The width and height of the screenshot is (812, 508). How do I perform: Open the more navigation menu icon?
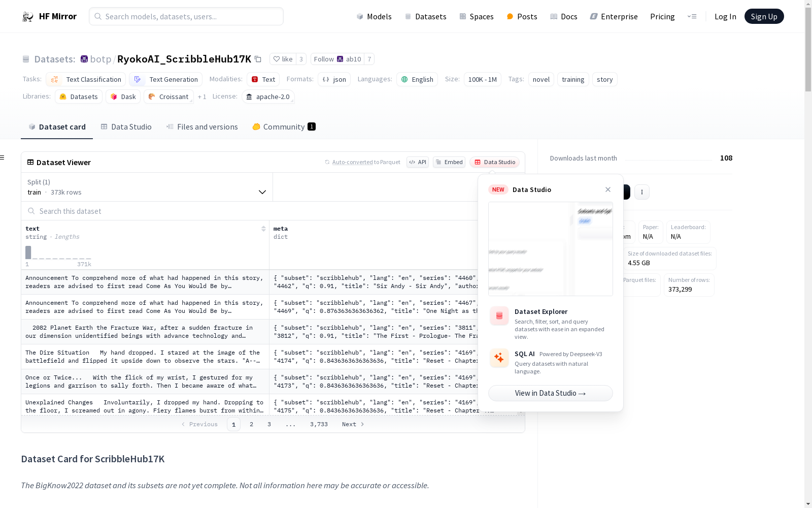coord(692,17)
